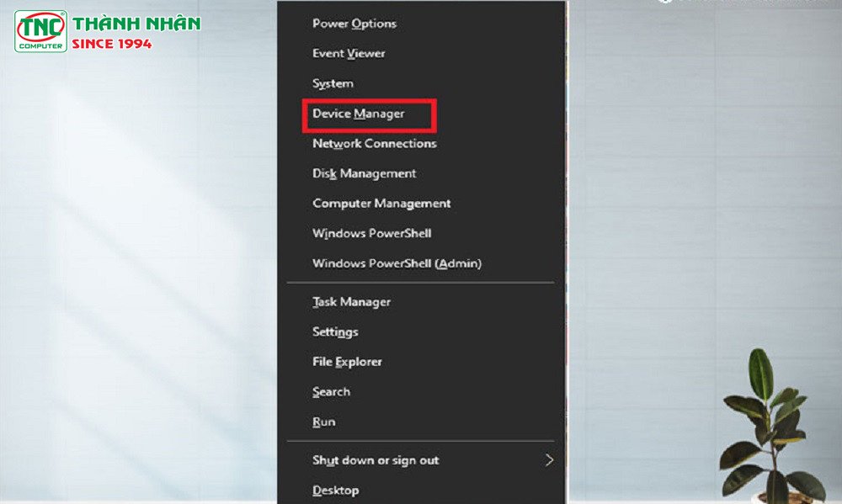Select the Desktop option

point(335,490)
